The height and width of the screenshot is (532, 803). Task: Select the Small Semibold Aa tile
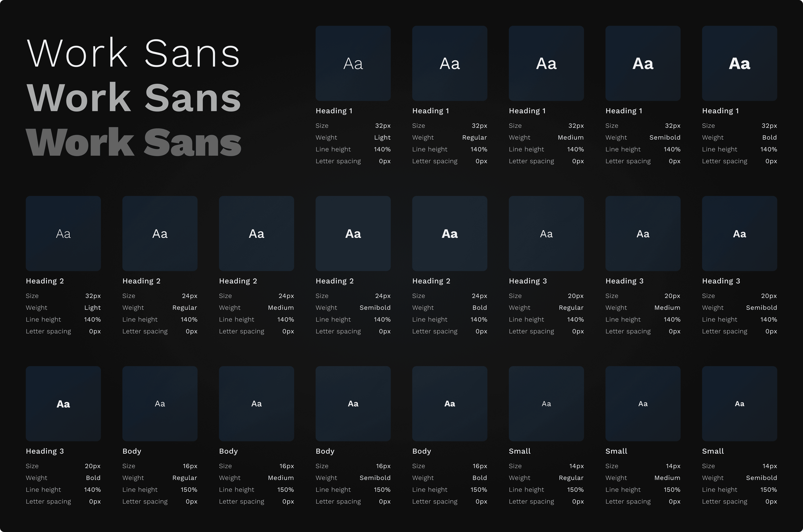coord(739,403)
